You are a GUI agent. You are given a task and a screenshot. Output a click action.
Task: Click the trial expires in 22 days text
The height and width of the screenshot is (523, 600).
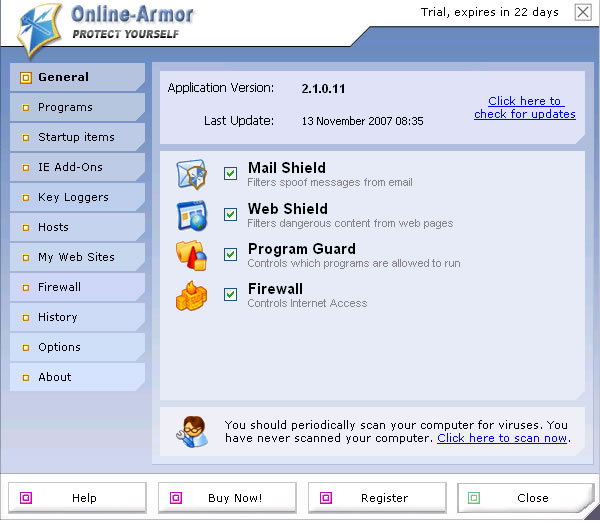click(489, 12)
